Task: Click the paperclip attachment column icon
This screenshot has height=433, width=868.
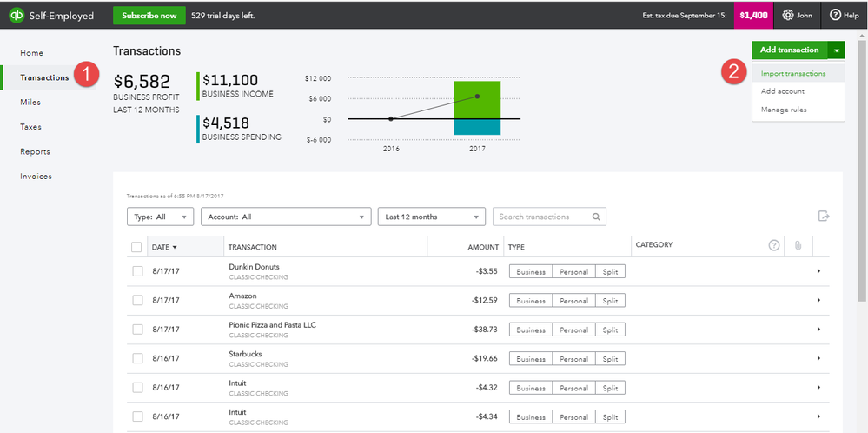Action: pyautogui.click(x=797, y=246)
